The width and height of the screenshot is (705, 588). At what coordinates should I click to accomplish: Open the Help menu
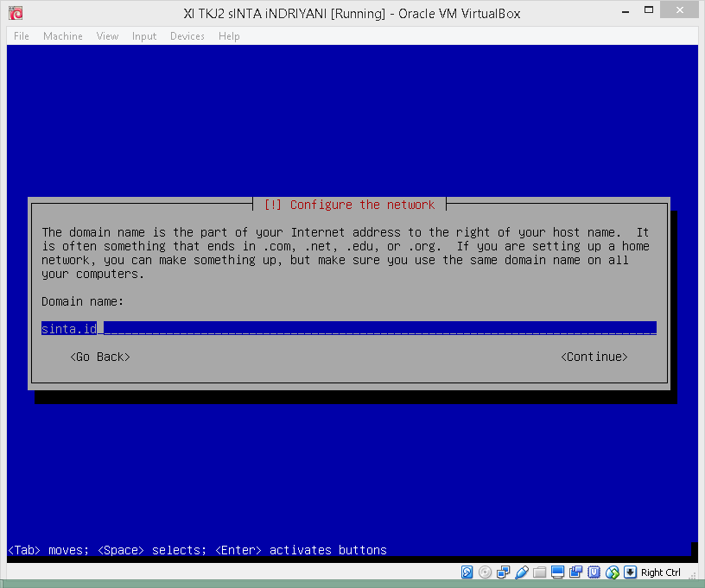tap(229, 36)
